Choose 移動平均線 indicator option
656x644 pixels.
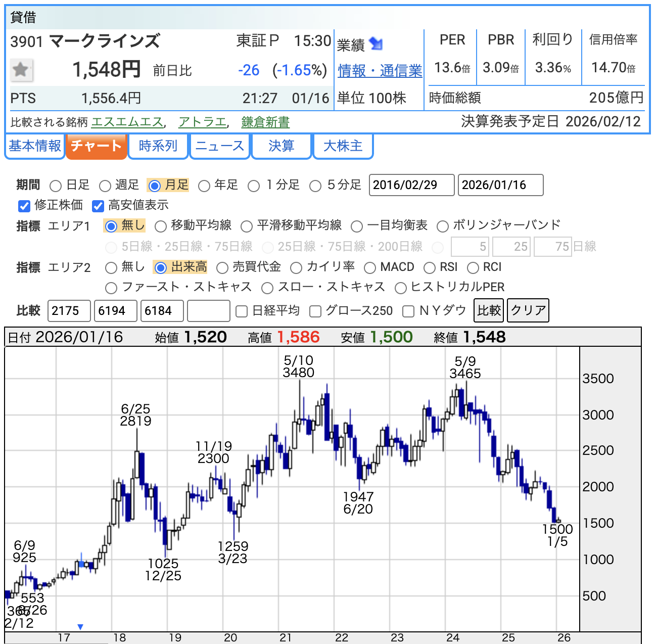click(161, 226)
